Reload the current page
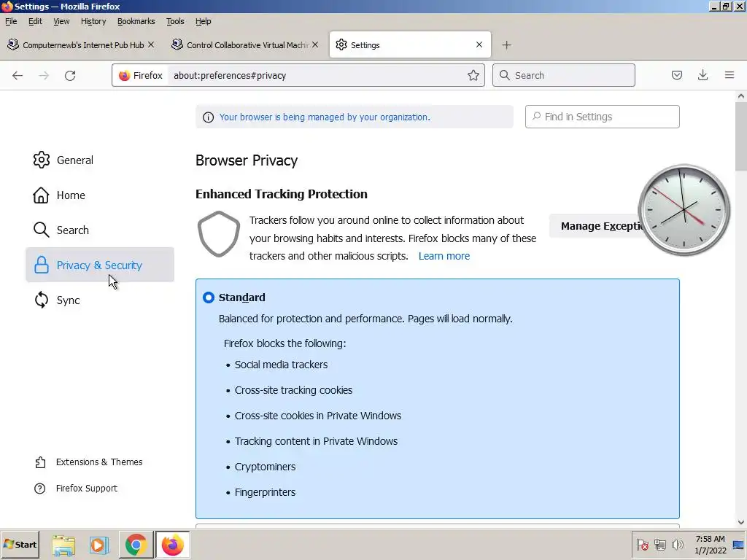The height and width of the screenshot is (560, 747). coord(70,75)
